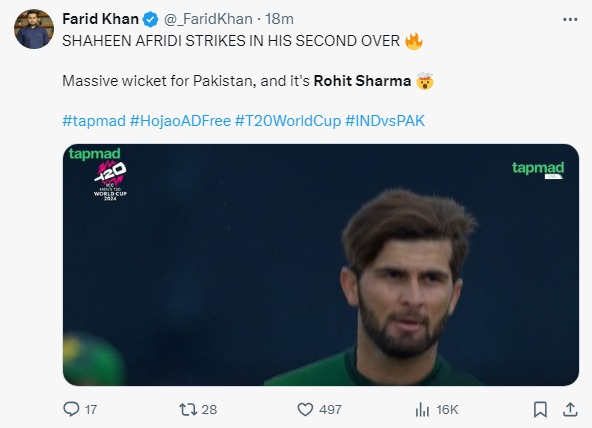
Task: Repost the tweet with the retweet icon
Action: coord(188,409)
